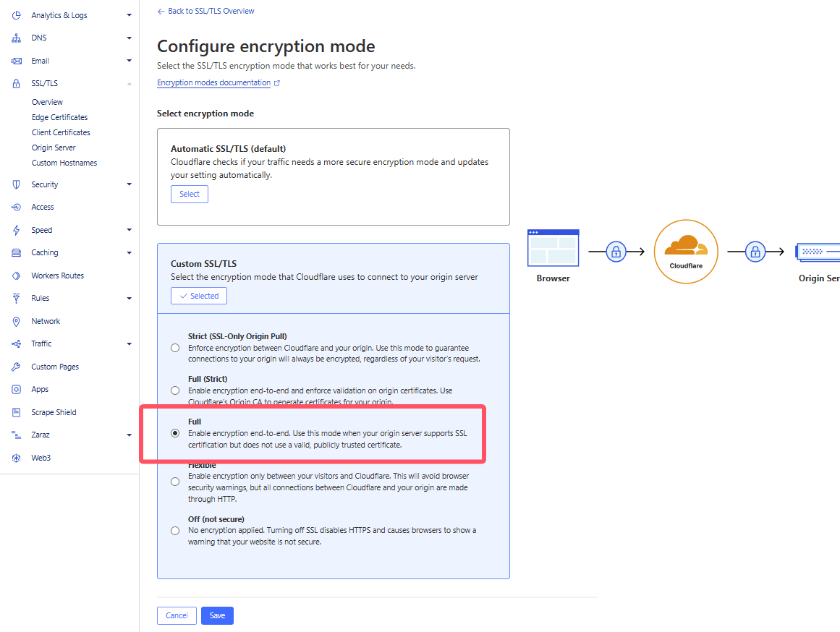Select the Strict (SSL-Only Origin Pull) radio
This screenshot has width=840, height=632.
pyautogui.click(x=175, y=348)
